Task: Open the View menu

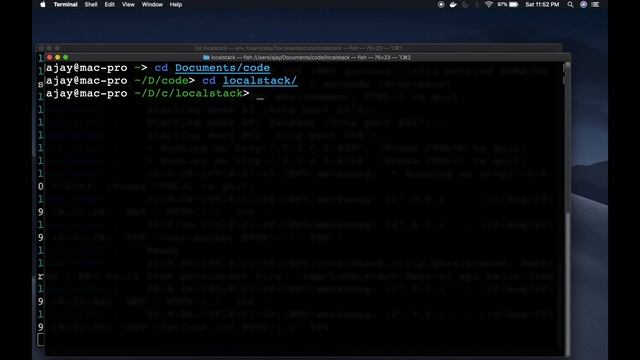Action: 128,4
